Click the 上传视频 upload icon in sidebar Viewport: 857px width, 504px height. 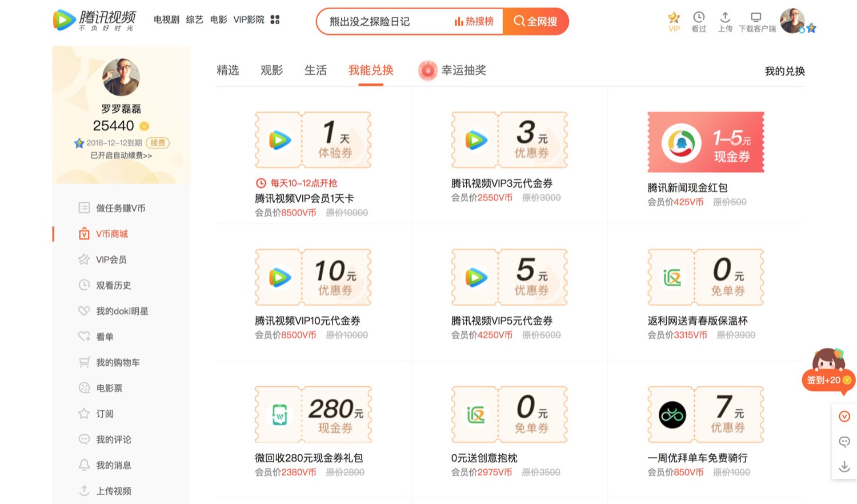coord(84,490)
